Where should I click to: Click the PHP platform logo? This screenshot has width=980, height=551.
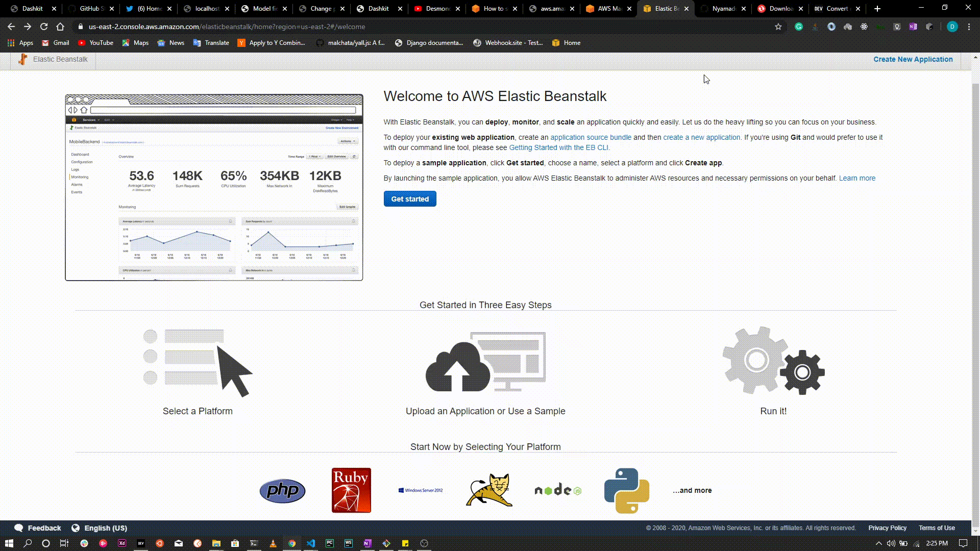click(282, 491)
